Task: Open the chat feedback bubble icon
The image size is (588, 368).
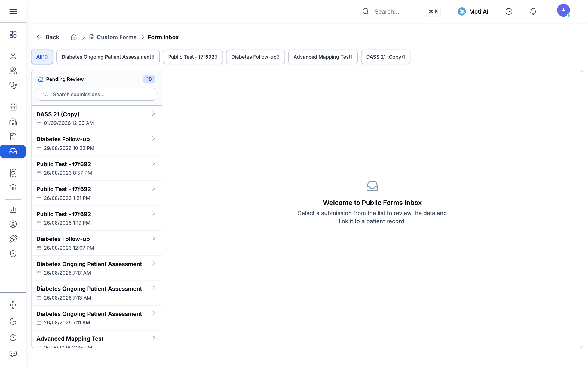Action: coord(13,354)
